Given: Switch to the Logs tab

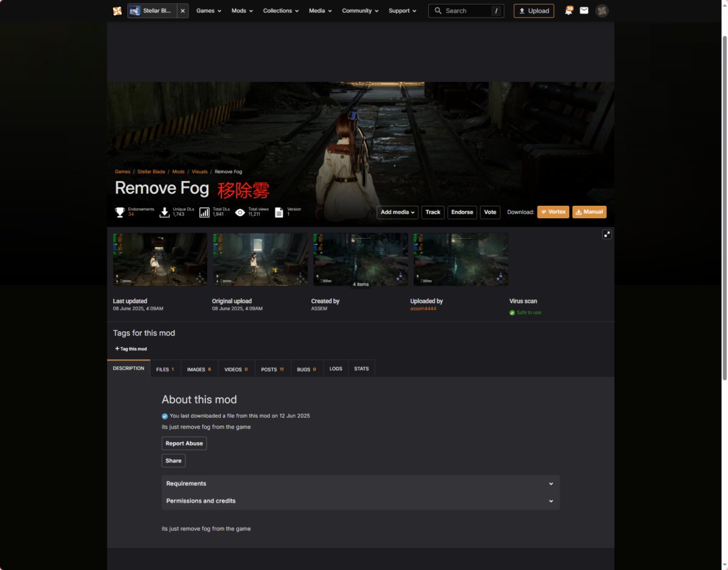Looking at the screenshot, I should [x=336, y=369].
